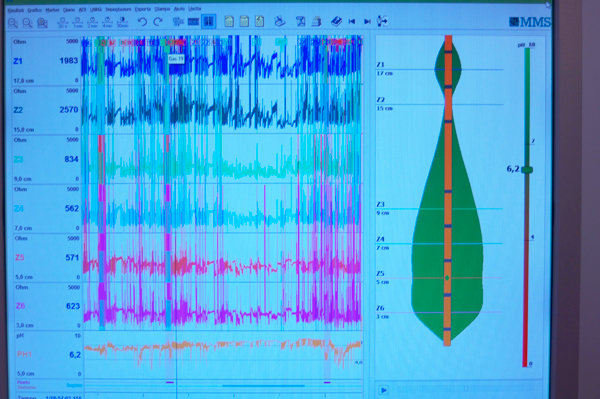Click the Z1 value 1983

(68, 61)
